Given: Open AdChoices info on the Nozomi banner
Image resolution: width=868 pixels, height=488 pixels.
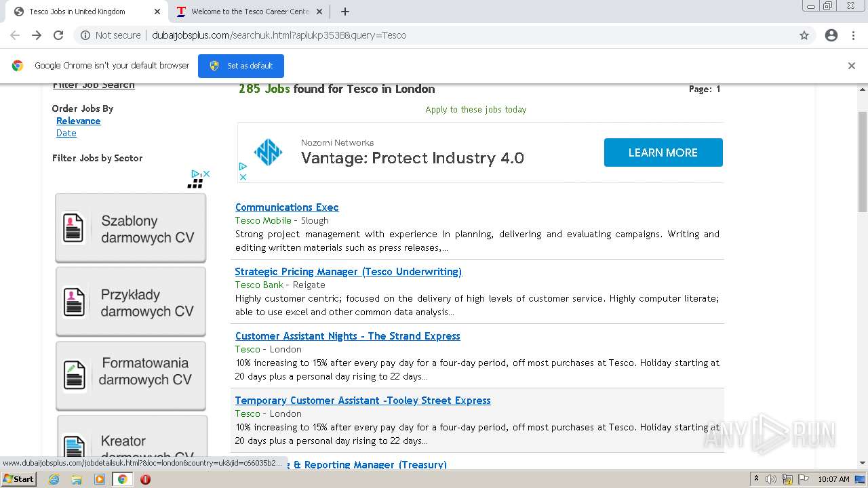Looking at the screenshot, I should pos(243,166).
